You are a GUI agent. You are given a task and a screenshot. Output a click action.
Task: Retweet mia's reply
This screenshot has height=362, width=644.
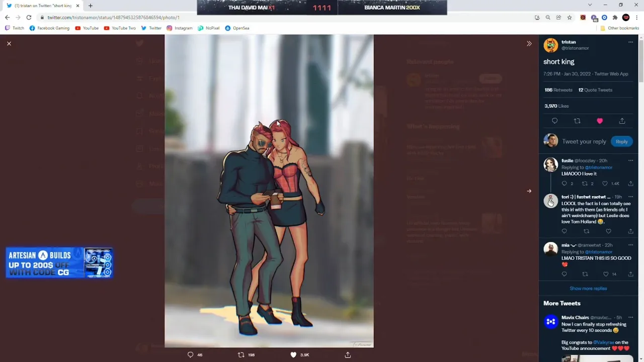(x=585, y=274)
